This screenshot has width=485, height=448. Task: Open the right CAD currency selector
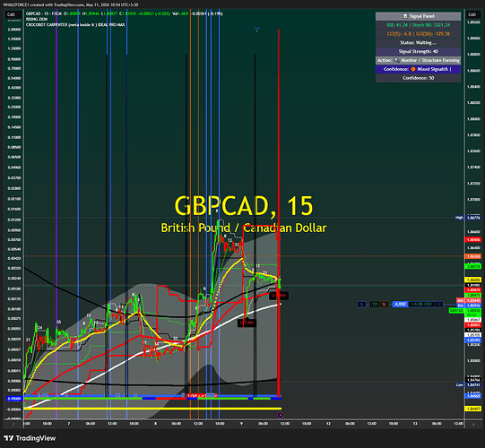(x=472, y=14)
